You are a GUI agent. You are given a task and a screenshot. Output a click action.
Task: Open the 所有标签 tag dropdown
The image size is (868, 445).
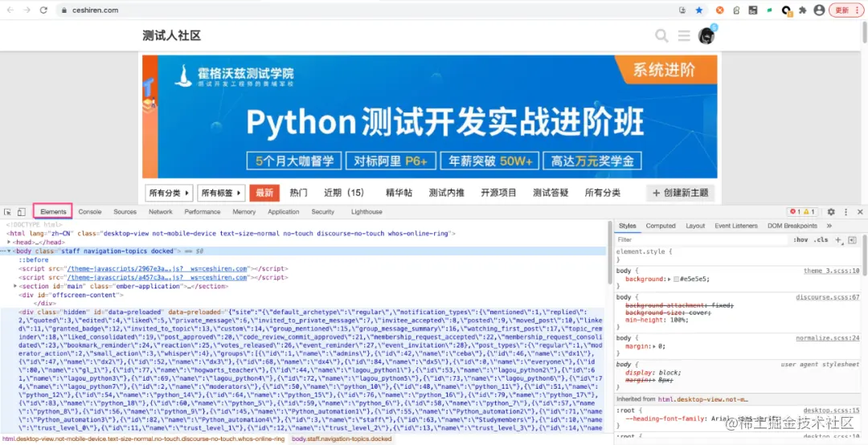point(222,193)
